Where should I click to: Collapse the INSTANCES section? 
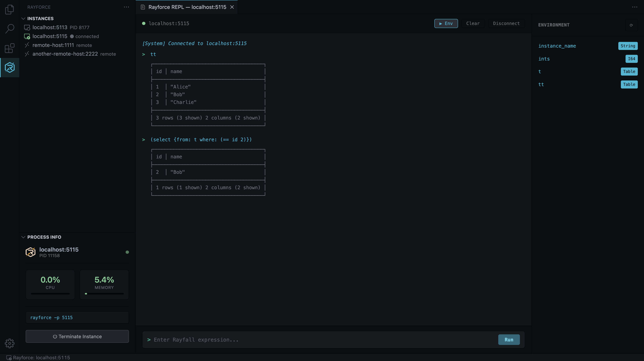point(23,18)
